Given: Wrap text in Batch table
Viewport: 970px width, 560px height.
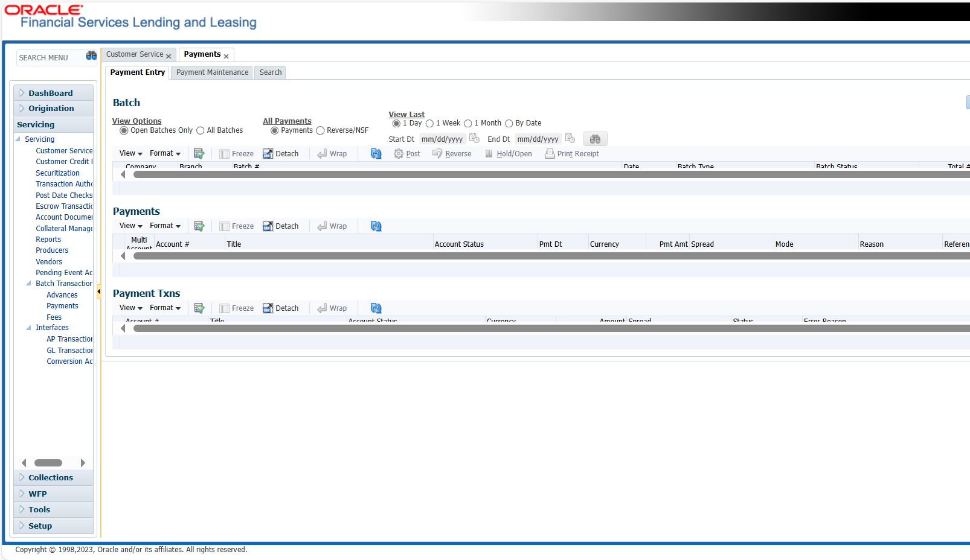Looking at the screenshot, I should [332, 154].
